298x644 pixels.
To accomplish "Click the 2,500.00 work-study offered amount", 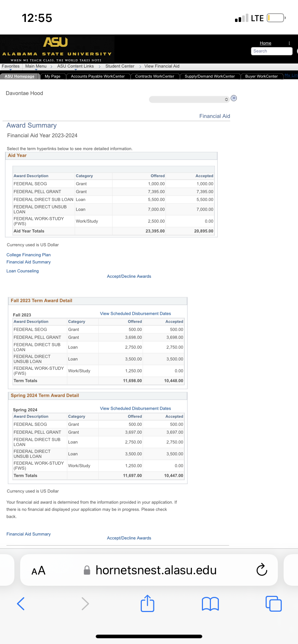I will point(156,221).
